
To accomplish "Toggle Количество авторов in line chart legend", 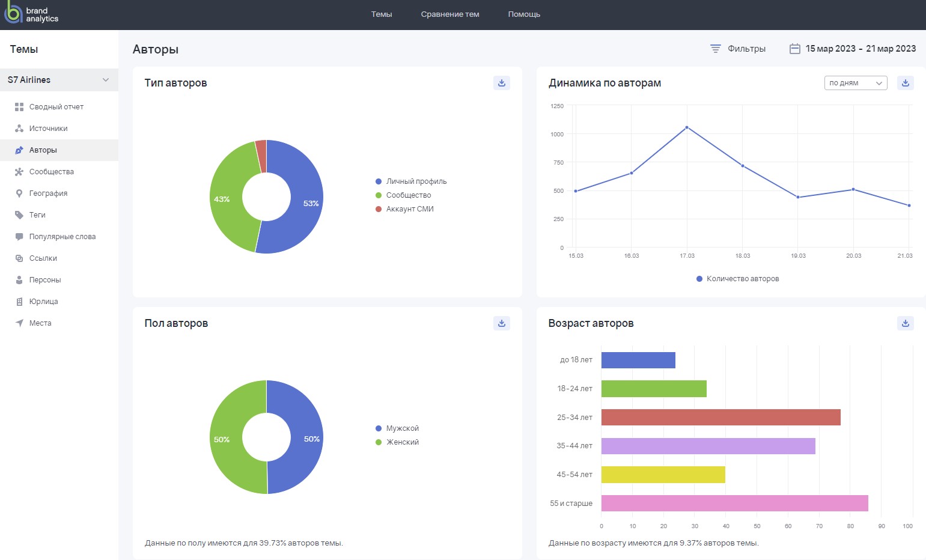I will tap(737, 278).
